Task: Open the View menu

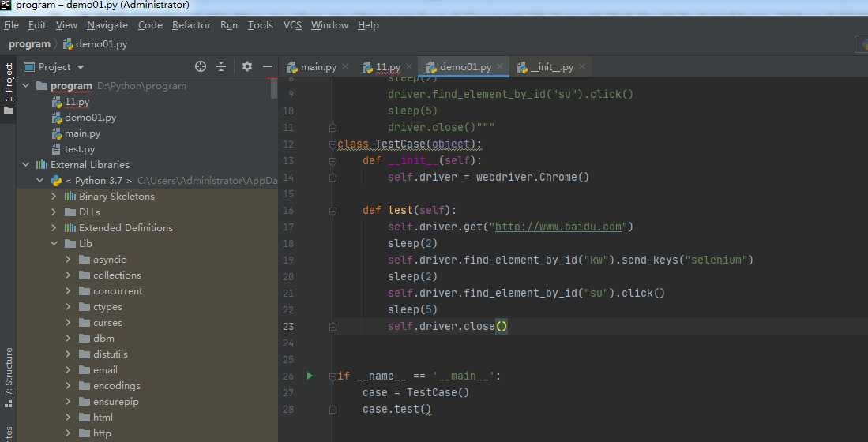Action: [66, 25]
